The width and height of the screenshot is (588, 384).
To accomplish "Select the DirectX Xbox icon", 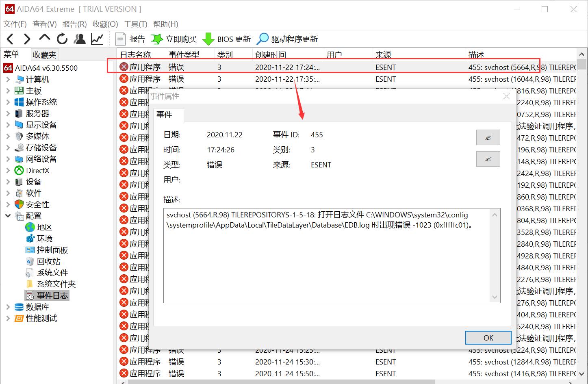I will 19,170.
